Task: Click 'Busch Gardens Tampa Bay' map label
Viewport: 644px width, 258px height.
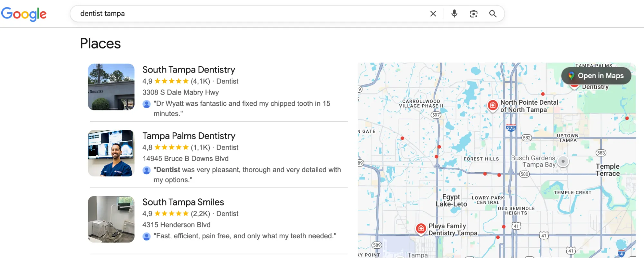Action: (533, 161)
